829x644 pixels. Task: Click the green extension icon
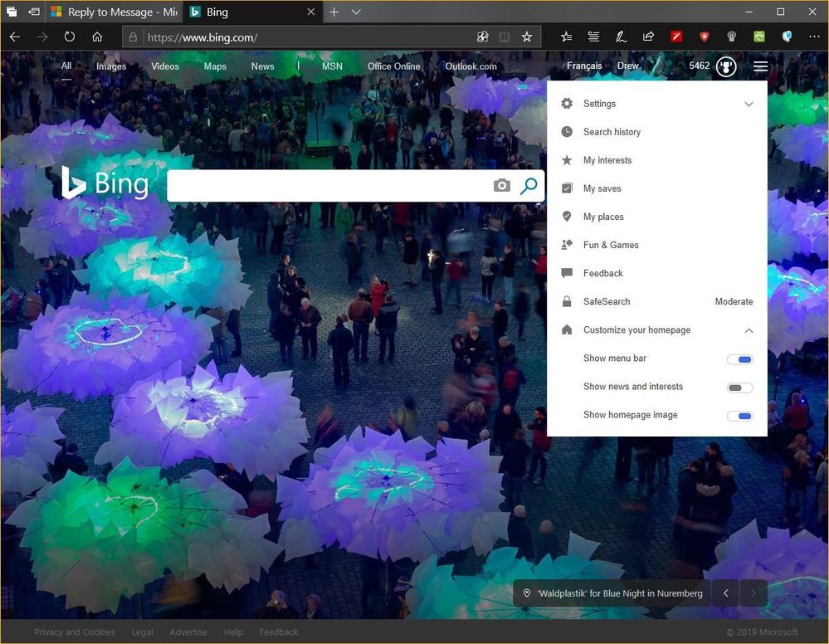[759, 37]
